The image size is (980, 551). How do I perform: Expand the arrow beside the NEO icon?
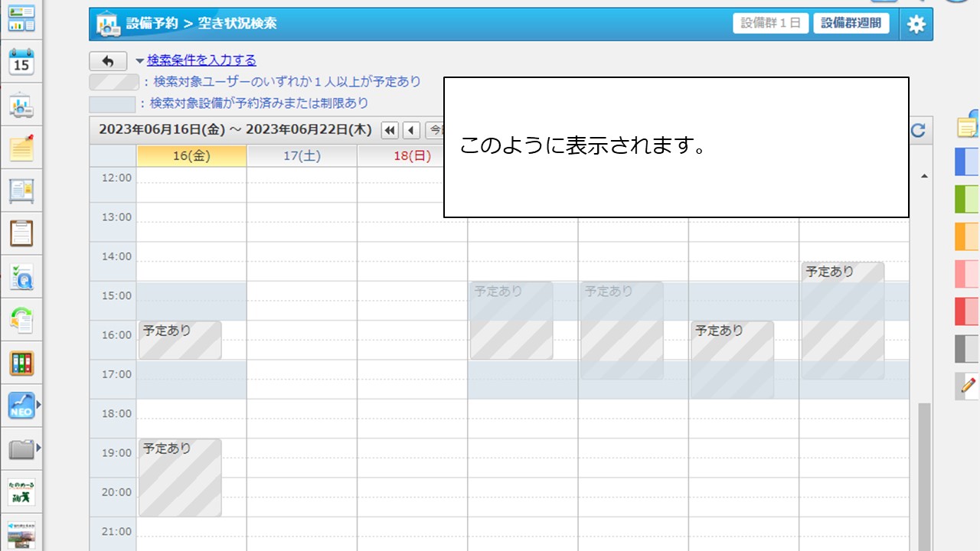point(39,405)
